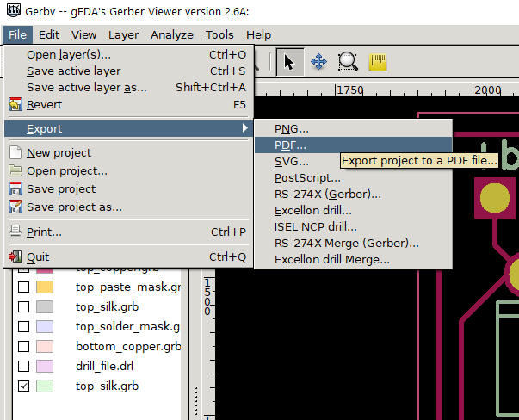Select the pointer selection tool
This screenshot has height=420, width=519.
289,62
